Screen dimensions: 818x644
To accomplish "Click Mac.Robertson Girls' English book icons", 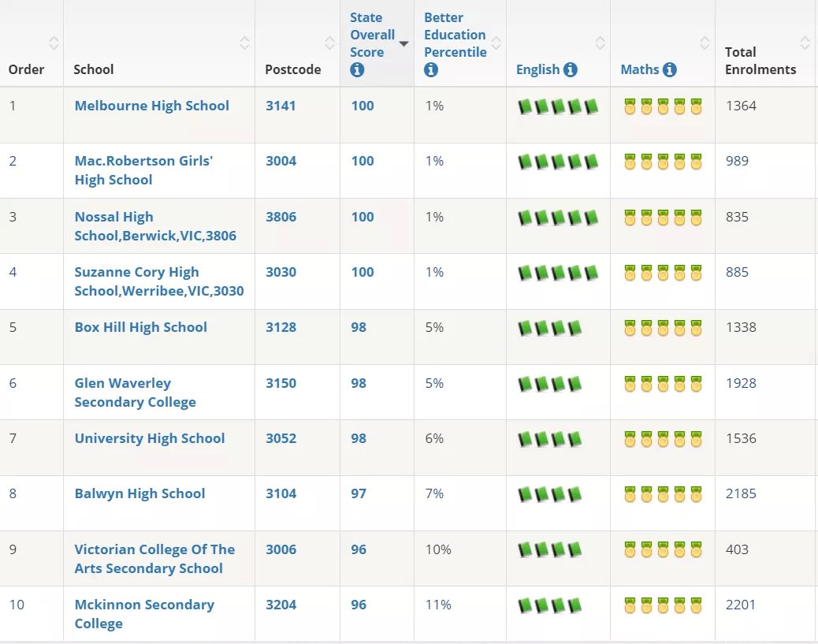I will coord(558,162).
